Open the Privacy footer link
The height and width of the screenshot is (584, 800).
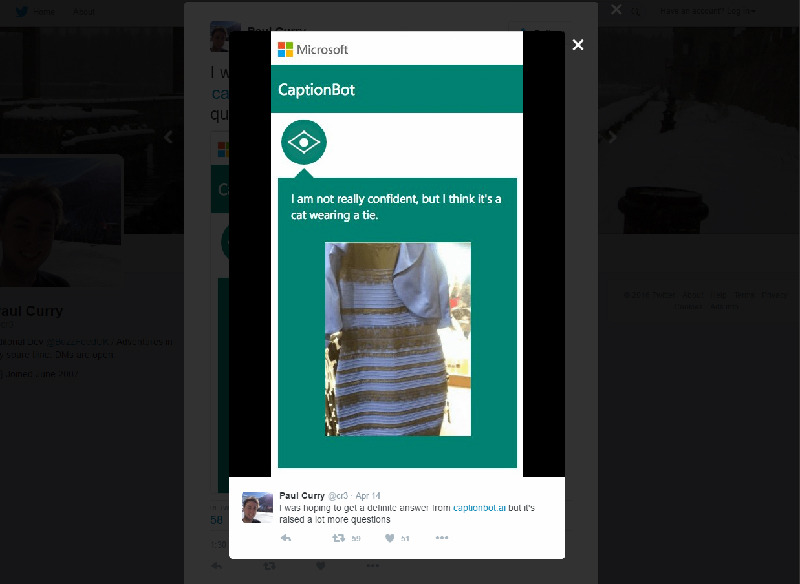[774, 295]
